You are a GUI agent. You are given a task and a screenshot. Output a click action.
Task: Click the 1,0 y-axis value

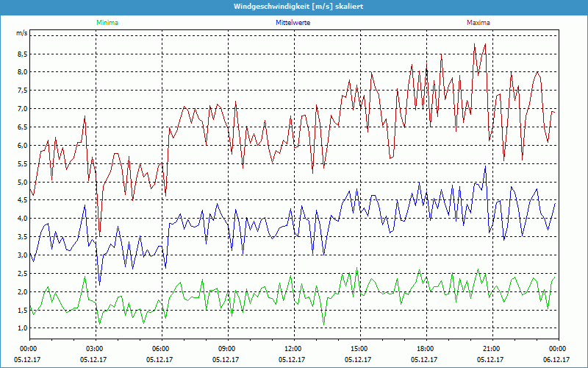(23, 328)
